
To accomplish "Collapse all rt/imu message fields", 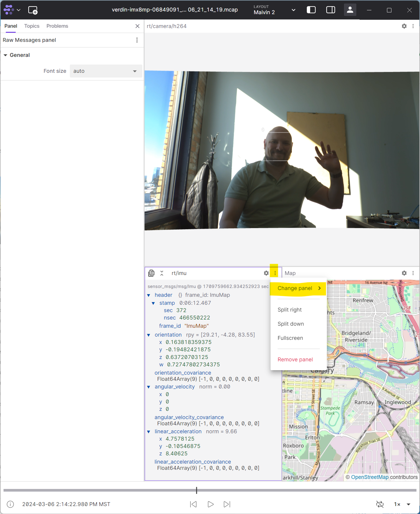I will [x=162, y=273].
